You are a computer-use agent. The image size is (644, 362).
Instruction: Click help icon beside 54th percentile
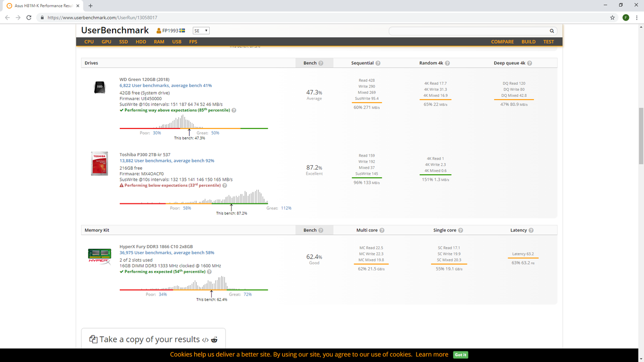pos(209,271)
